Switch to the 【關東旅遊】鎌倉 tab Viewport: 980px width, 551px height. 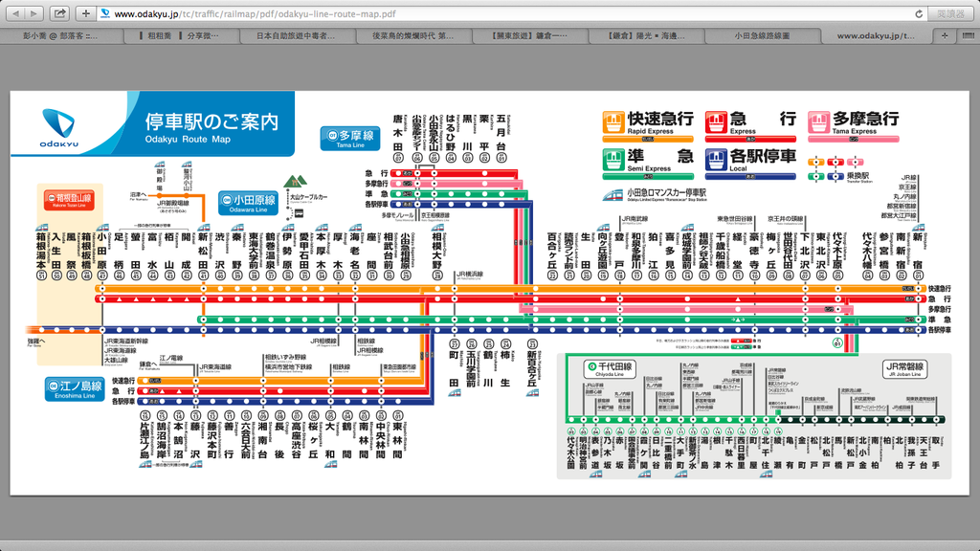pos(530,36)
